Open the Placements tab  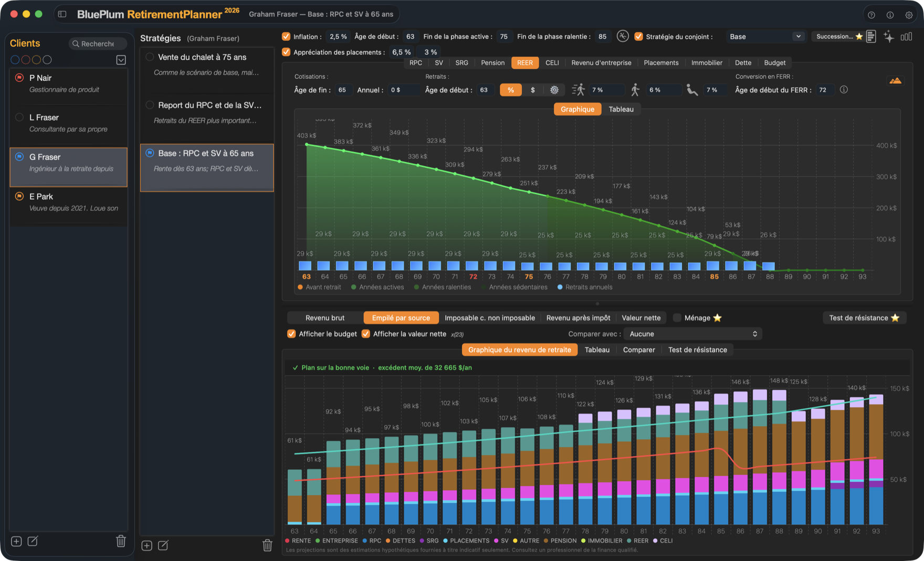[661, 62]
